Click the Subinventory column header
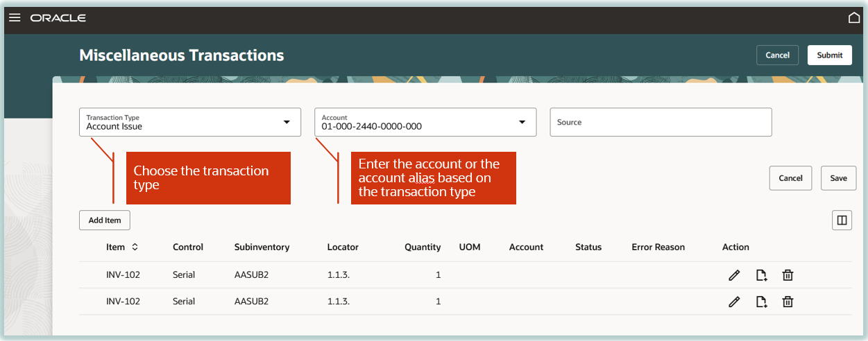Image resolution: width=868 pixels, height=341 pixels. 262,247
